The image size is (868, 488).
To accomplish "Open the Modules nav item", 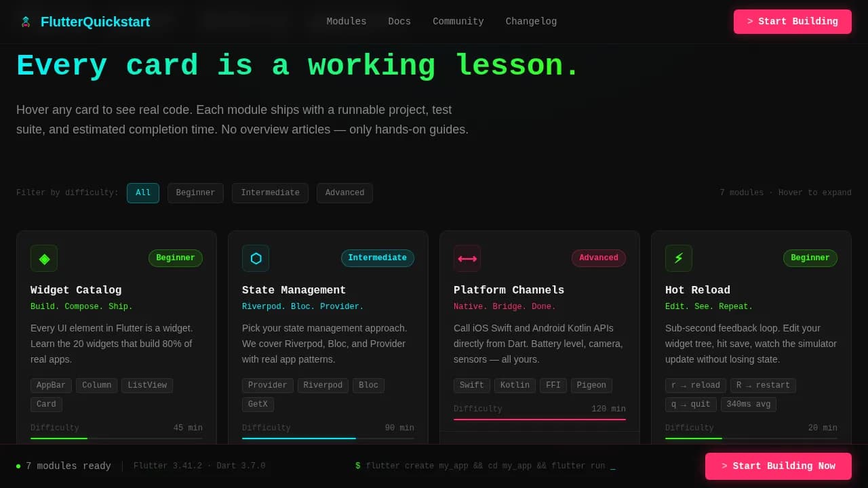I will 347,21.
